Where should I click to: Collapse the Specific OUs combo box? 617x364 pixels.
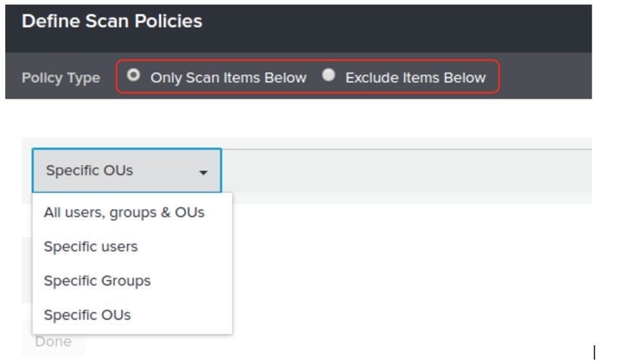click(x=127, y=170)
